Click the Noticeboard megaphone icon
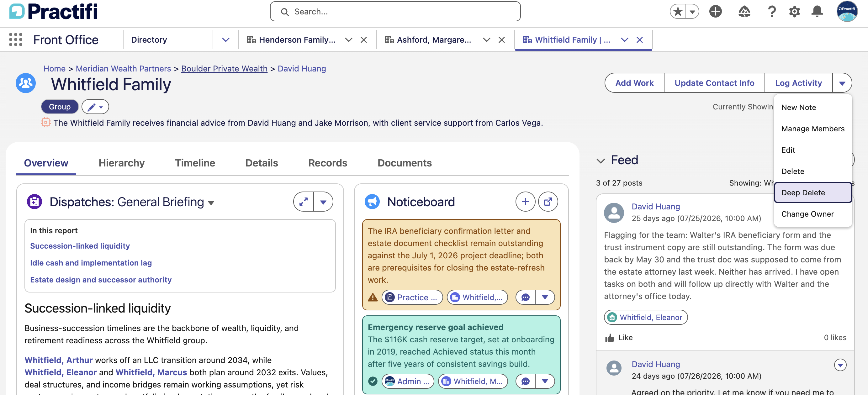 tap(372, 202)
